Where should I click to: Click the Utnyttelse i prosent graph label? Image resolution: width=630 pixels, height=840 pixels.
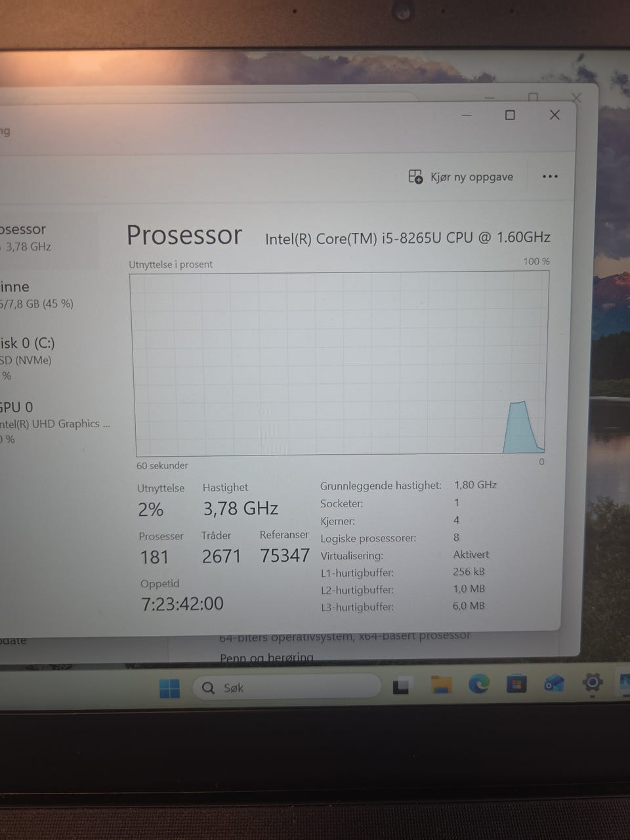[171, 264]
